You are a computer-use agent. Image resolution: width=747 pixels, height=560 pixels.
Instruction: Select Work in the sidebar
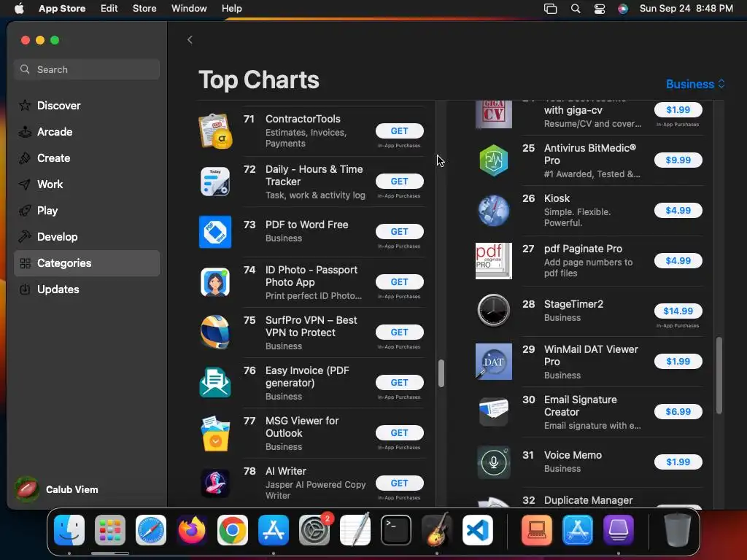coord(87,184)
